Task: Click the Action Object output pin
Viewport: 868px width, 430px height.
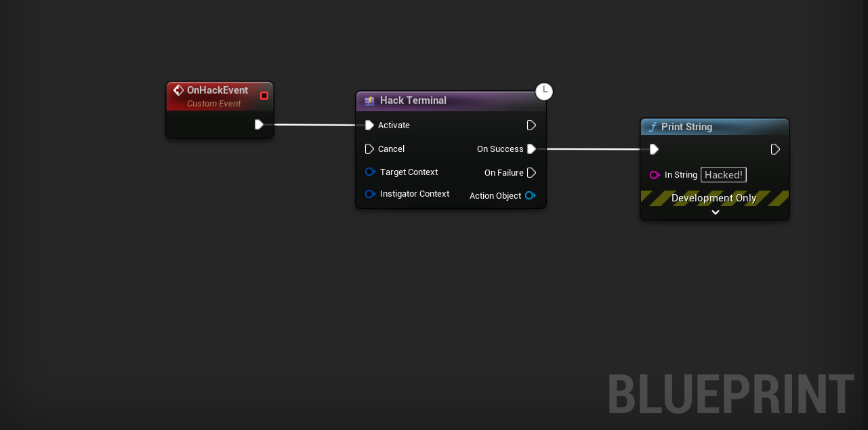Action: tap(530, 196)
